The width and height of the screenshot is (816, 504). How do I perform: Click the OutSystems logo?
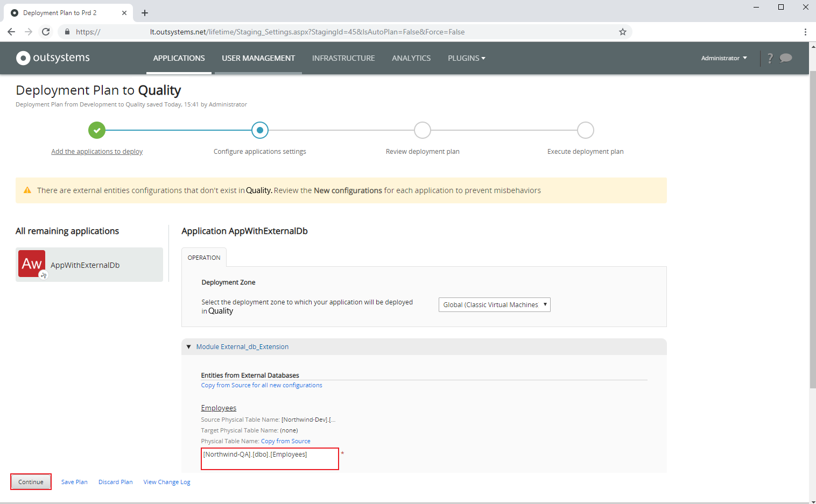coord(52,58)
